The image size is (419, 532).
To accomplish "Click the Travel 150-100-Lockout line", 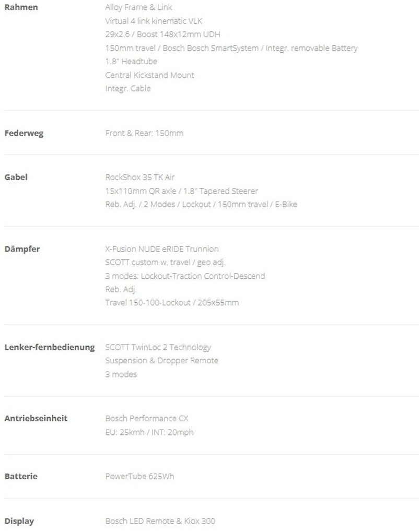I will pyautogui.click(x=172, y=303).
